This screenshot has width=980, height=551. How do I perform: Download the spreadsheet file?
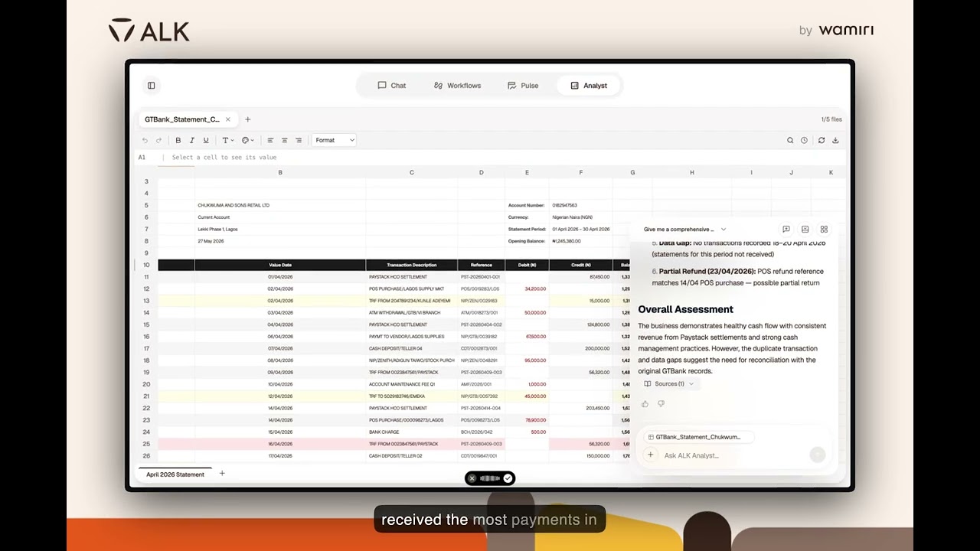coord(835,140)
